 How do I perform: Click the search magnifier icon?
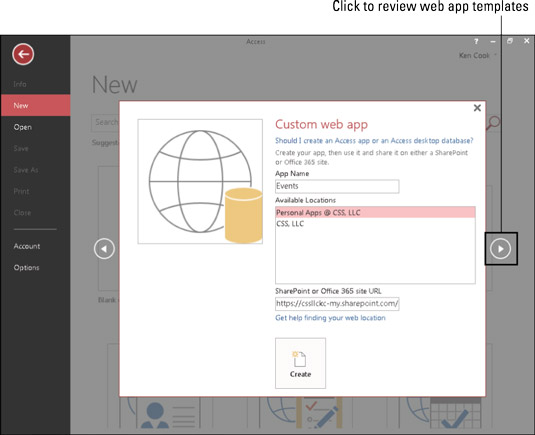[493, 123]
